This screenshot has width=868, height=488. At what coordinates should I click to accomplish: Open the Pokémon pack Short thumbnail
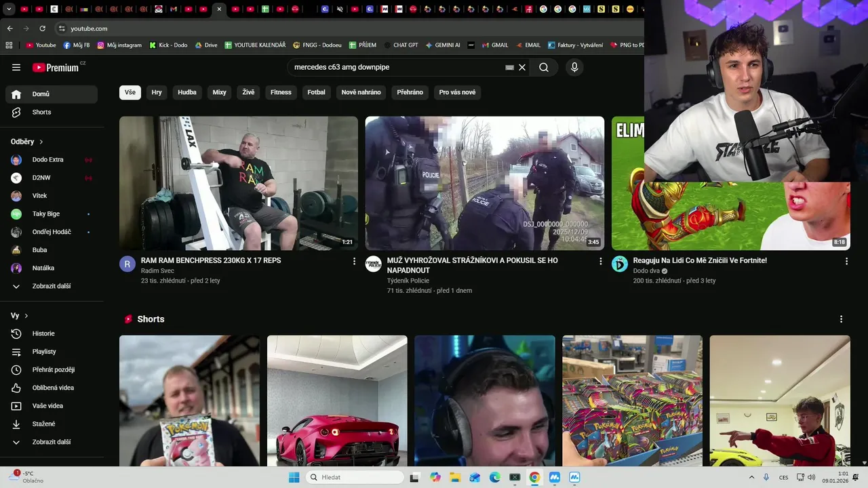coord(189,401)
